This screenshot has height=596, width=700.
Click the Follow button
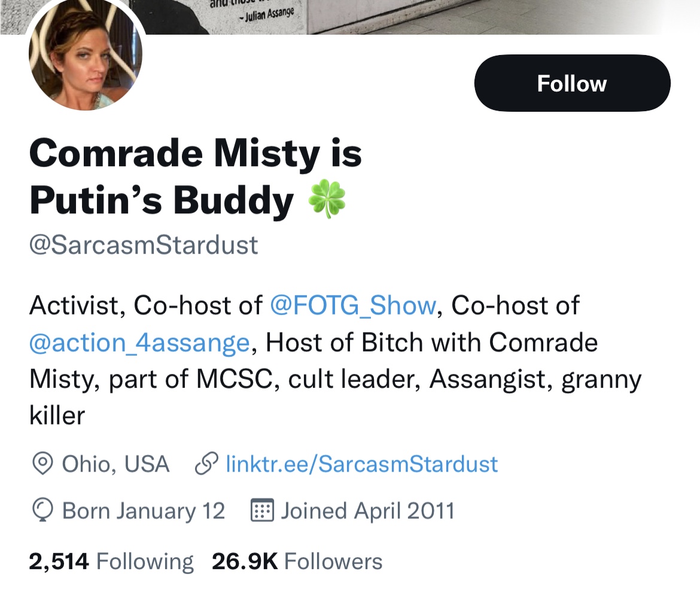[x=572, y=83]
